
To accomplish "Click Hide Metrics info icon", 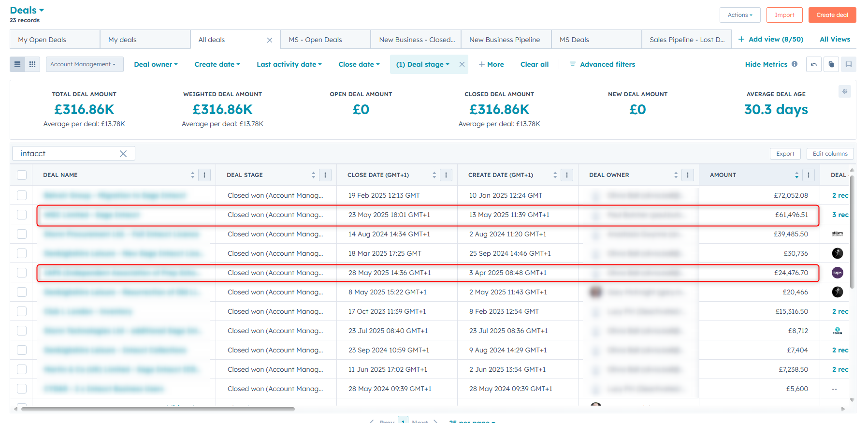I will pos(795,64).
